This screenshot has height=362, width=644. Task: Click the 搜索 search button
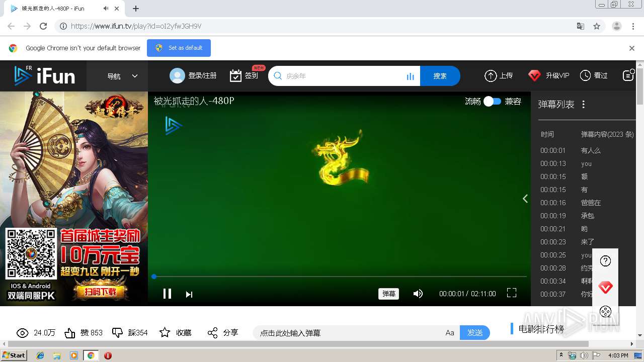pos(440,76)
